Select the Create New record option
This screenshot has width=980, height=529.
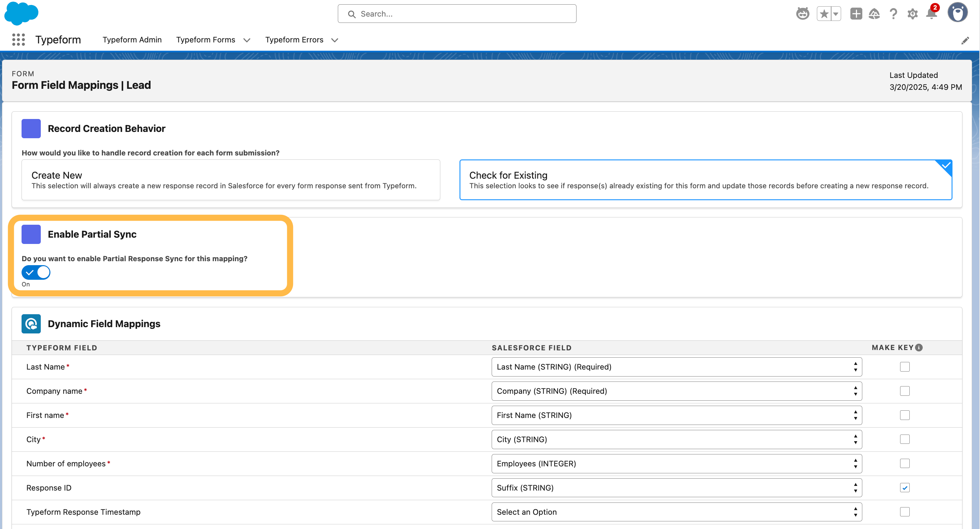(231, 180)
